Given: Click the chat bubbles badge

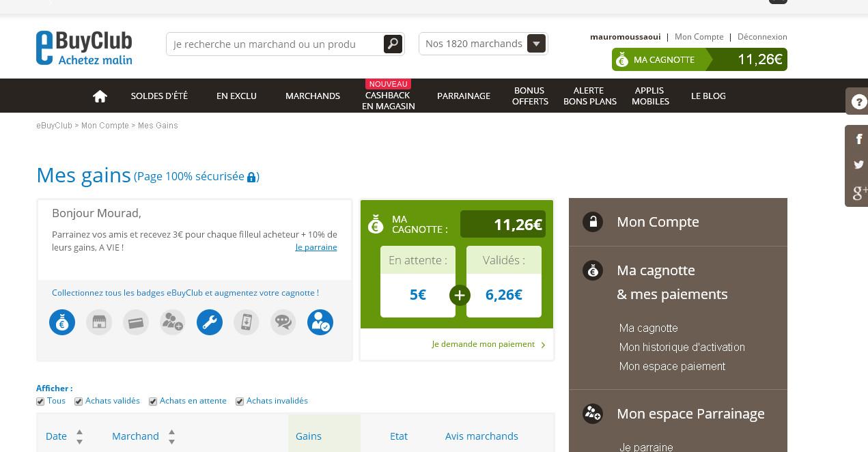Looking at the screenshot, I should tap(283, 322).
